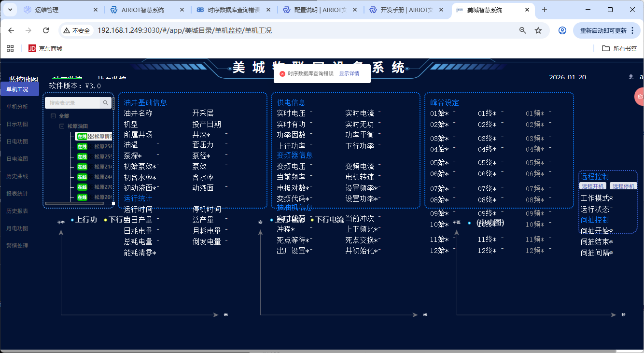Open the Chrome profile avatar icon
This screenshot has width=644, height=353.
[x=562, y=30]
